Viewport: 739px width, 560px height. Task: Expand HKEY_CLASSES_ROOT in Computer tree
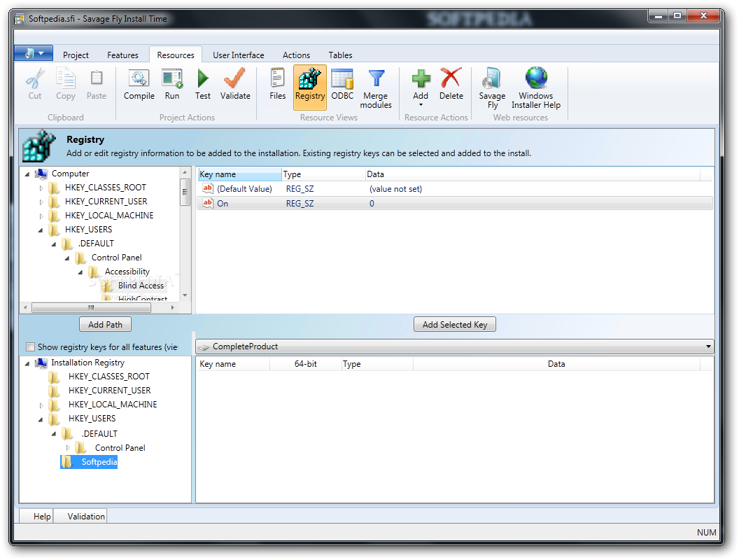(x=41, y=188)
